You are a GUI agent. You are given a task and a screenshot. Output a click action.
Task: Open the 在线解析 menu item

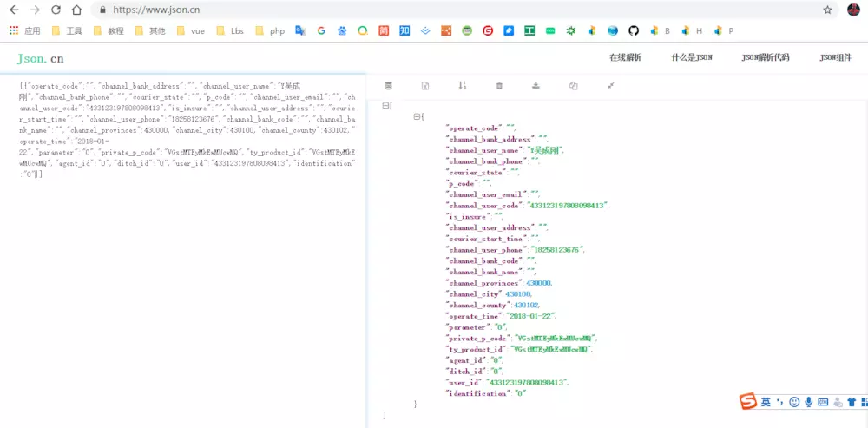[625, 57]
